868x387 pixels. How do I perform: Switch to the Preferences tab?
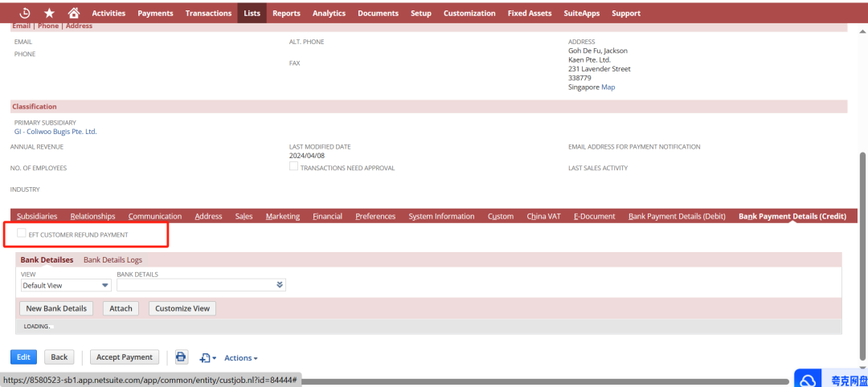click(x=375, y=216)
